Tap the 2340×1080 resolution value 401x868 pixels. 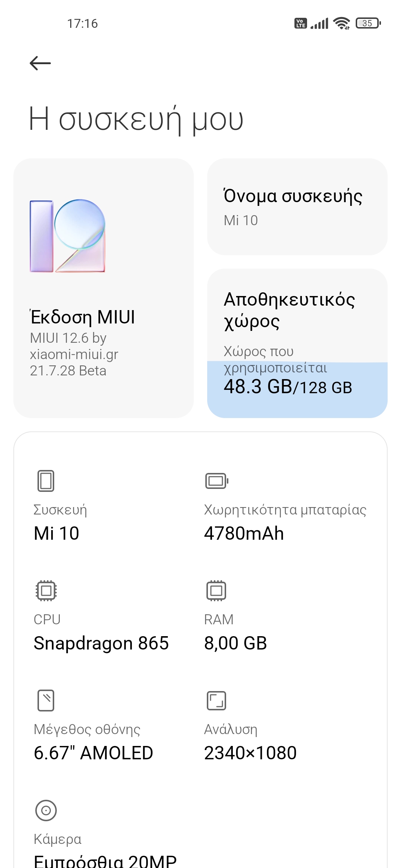pyautogui.click(x=250, y=753)
